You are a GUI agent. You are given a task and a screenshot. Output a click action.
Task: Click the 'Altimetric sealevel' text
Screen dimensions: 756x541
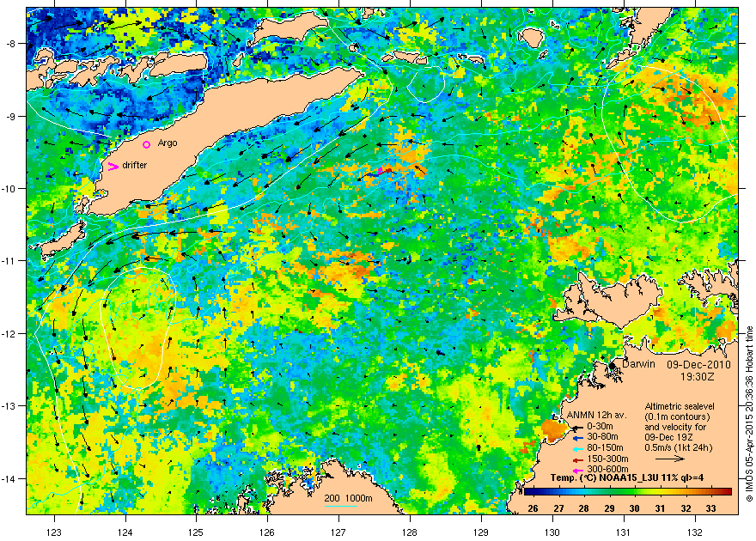click(680, 406)
